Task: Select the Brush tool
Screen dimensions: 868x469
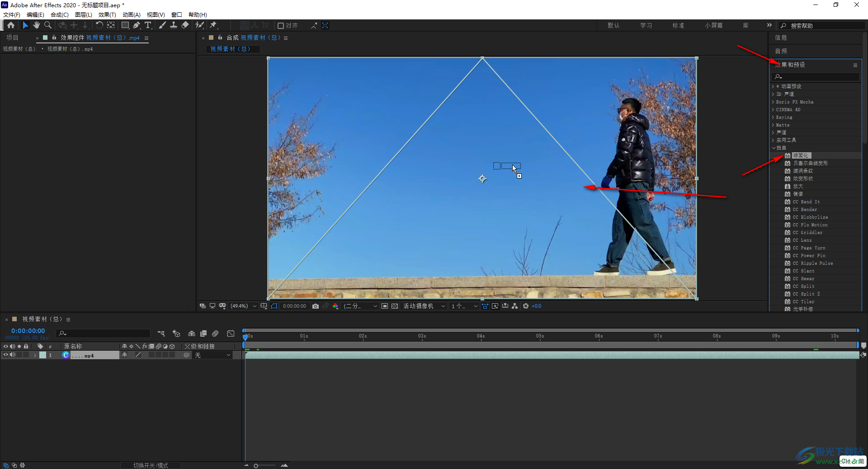Action: 162,25
